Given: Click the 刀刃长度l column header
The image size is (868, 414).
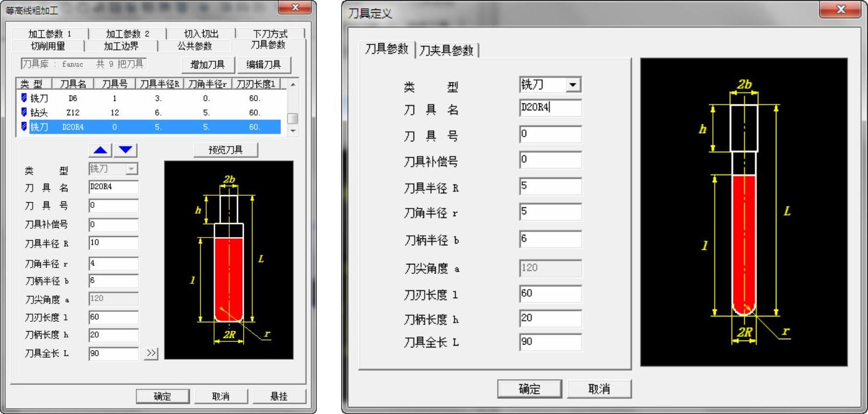Looking at the screenshot, I should 257,84.
